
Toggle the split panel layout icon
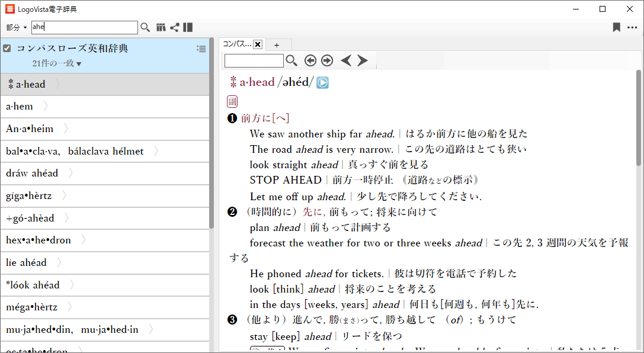(188, 27)
